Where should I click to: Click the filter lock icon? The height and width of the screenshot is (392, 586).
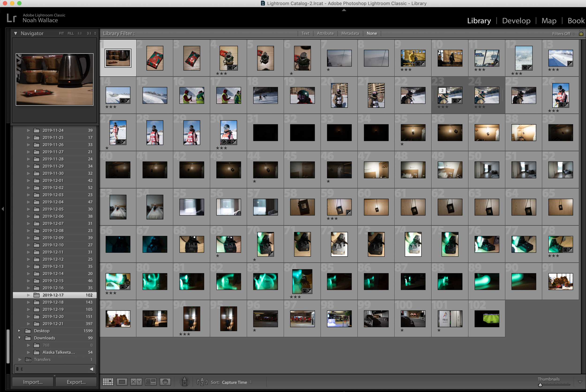(581, 33)
